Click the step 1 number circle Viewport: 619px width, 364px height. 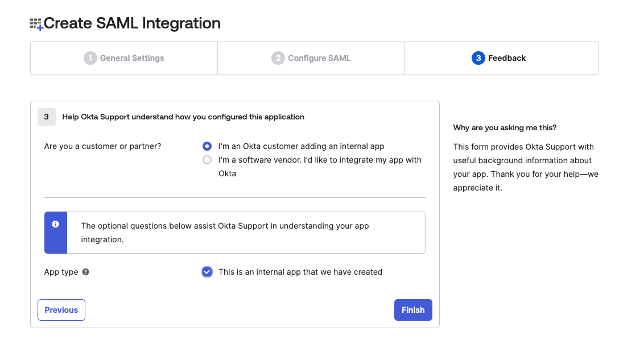pyautogui.click(x=90, y=58)
